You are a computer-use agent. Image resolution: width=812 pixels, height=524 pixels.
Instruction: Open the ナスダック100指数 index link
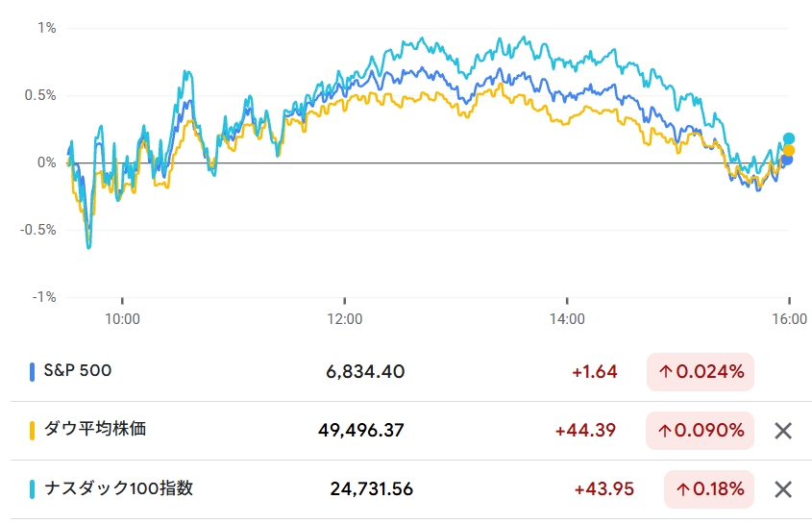pyautogui.click(x=117, y=487)
